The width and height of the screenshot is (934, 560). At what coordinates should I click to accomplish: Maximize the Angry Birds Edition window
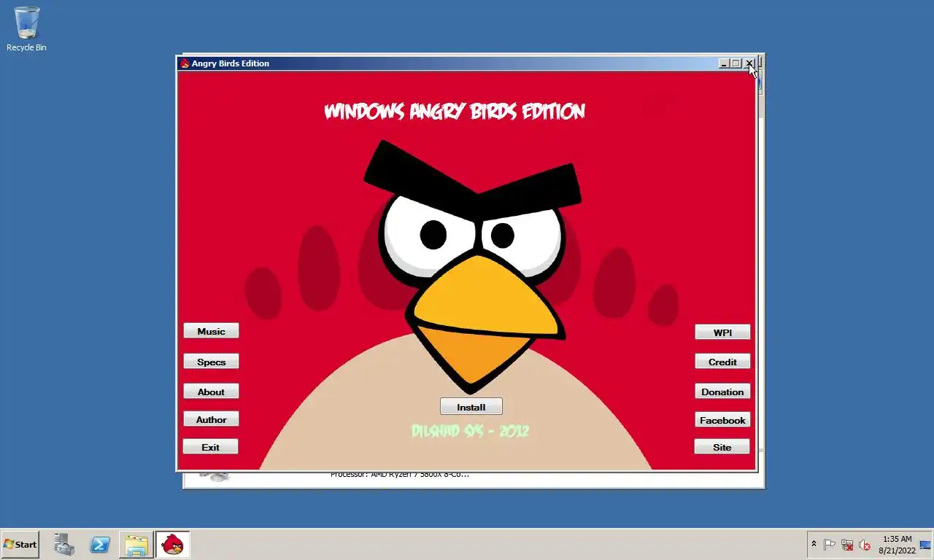736,63
